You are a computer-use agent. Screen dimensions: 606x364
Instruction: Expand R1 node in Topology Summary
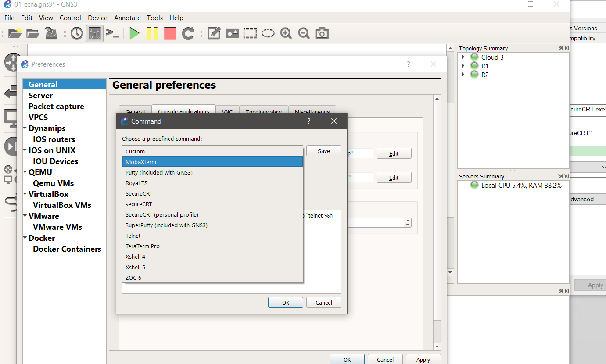[463, 66]
